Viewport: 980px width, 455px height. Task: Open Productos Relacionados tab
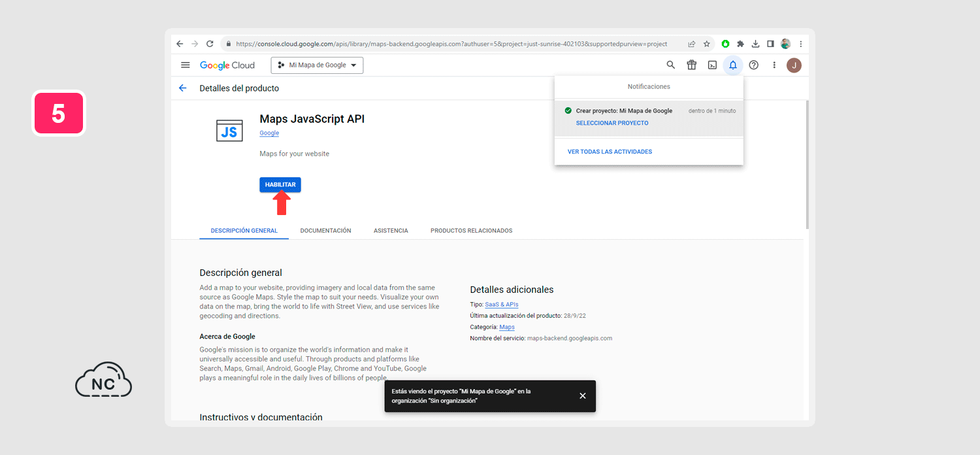coord(471,231)
